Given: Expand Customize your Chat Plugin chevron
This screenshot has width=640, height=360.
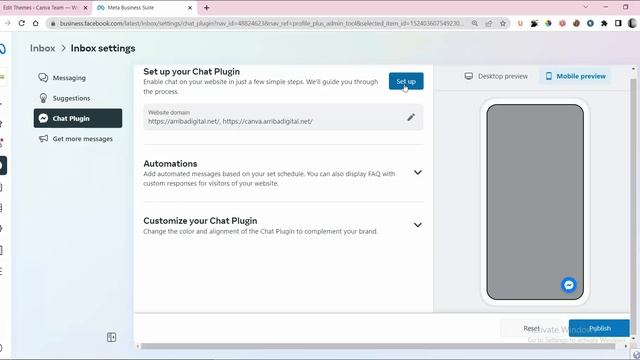Looking at the screenshot, I should (x=418, y=225).
